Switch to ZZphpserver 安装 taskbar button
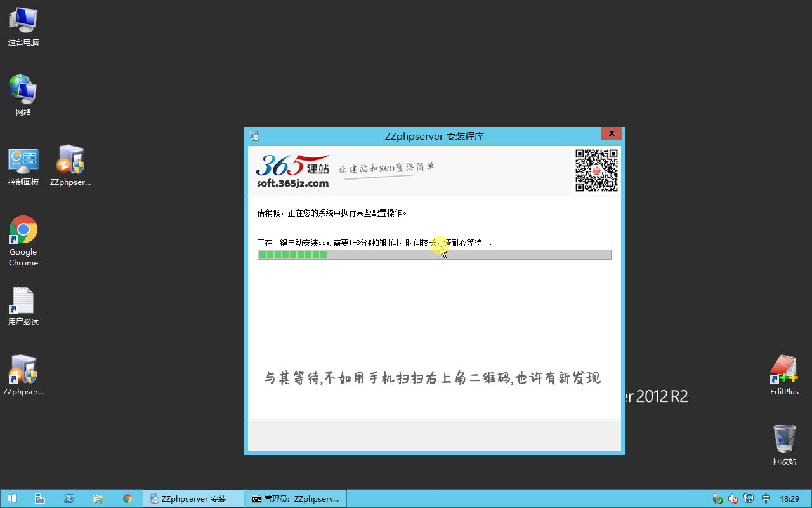Viewport: 812px width, 508px height. click(193, 498)
